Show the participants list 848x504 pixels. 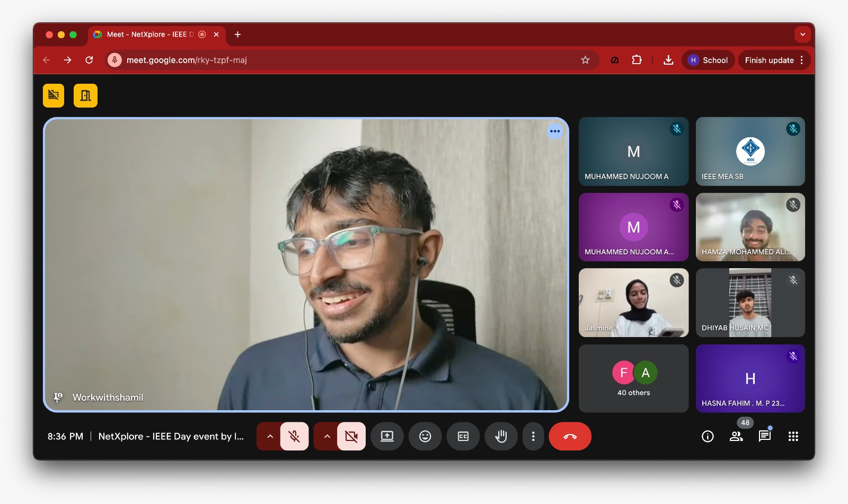736,436
